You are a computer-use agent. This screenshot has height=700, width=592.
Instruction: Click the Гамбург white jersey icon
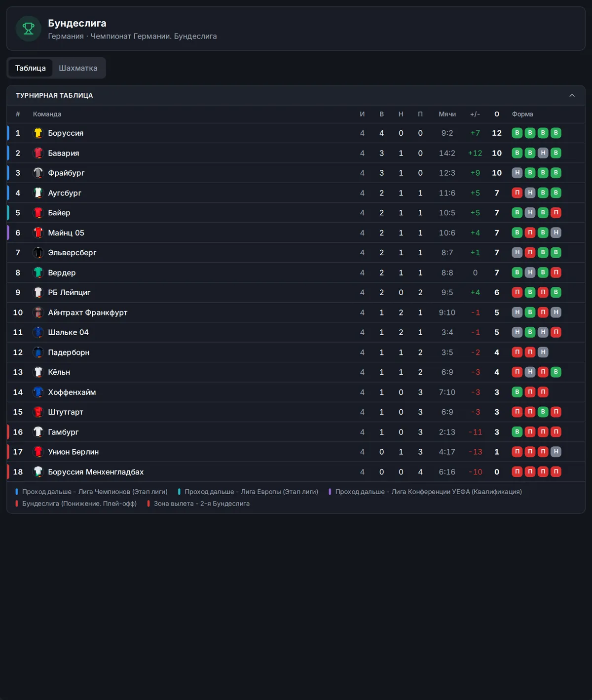(x=38, y=432)
